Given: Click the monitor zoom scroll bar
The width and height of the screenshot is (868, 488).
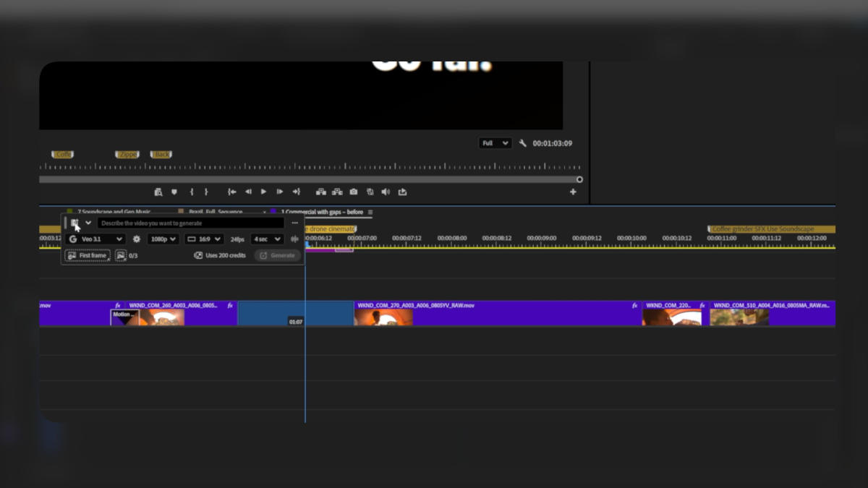Looking at the screenshot, I should click(309, 179).
